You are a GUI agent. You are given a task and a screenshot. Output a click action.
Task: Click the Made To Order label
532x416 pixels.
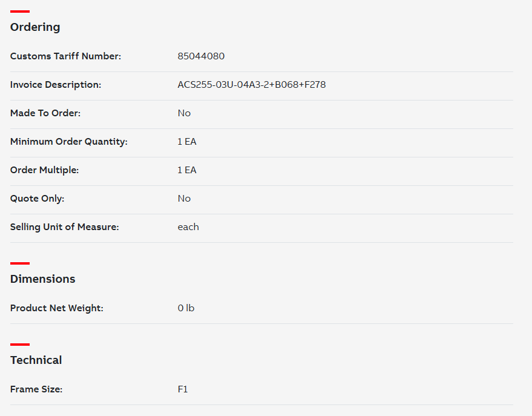coord(45,113)
